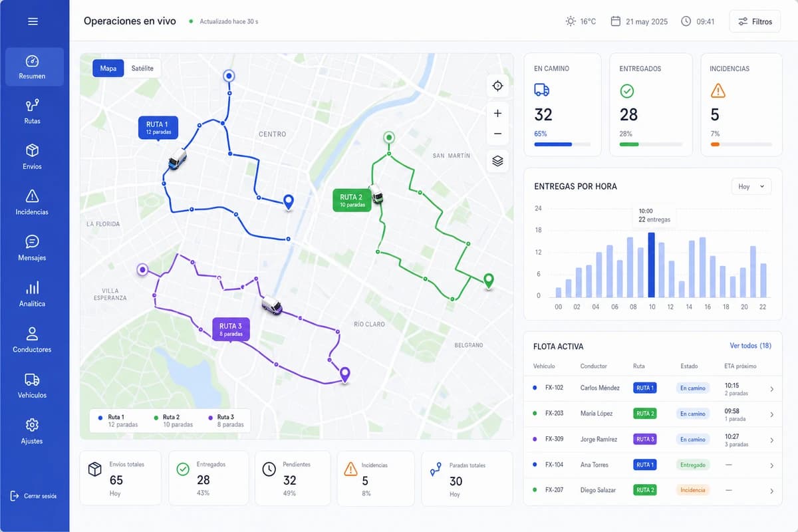Click the Ruta 3 start marker
The image size is (798, 532).
pyautogui.click(x=142, y=270)
